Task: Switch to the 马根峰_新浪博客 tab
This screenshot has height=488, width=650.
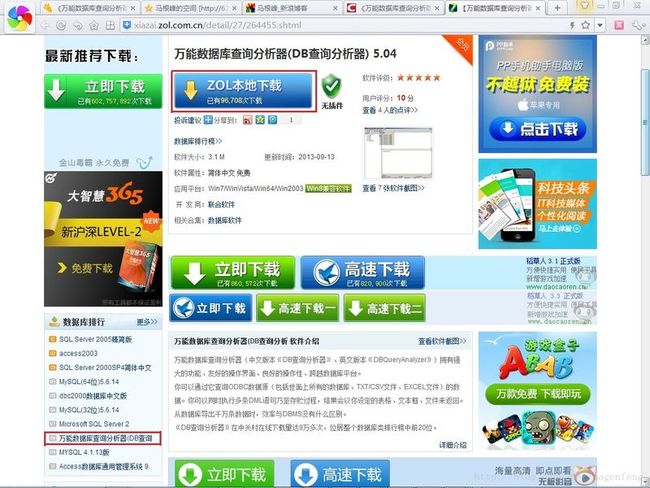Action: tap(291, 8)
